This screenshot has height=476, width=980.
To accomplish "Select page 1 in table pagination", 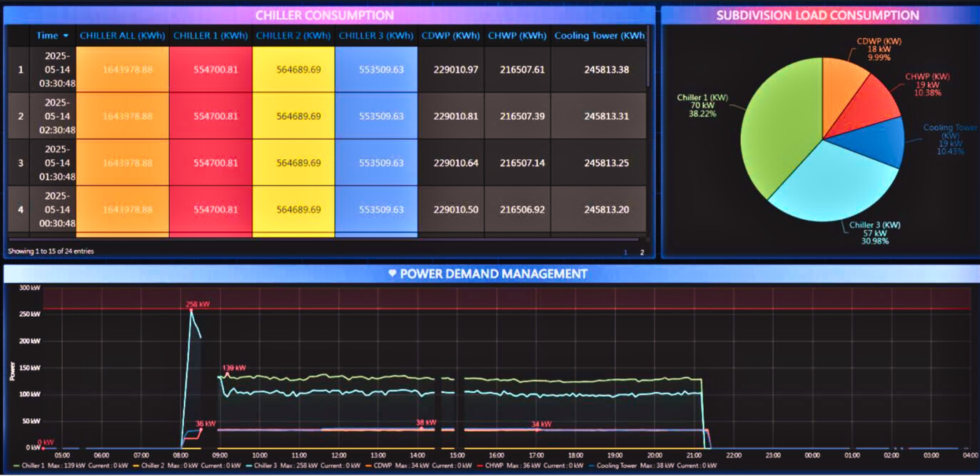I will tap(626, 252).
